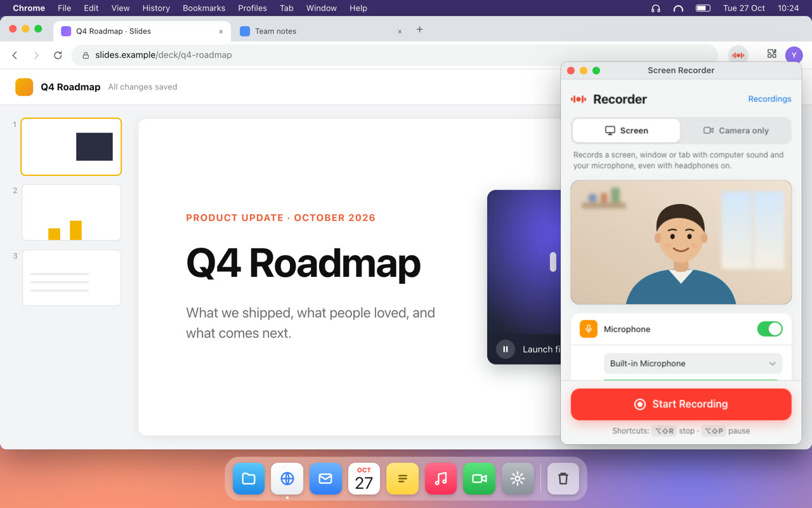The width and height of the screenshot is (812, 508).
Task: Click the battery icon in menu bar
Action: pos(703,8)
